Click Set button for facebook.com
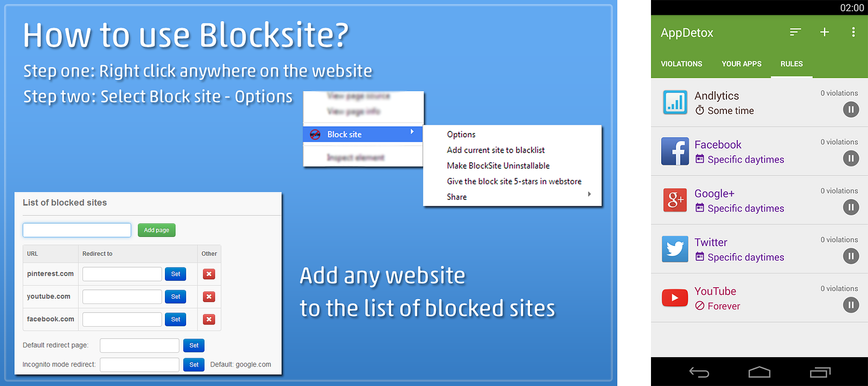Viewport: 868px width, 386px height. 175,319
